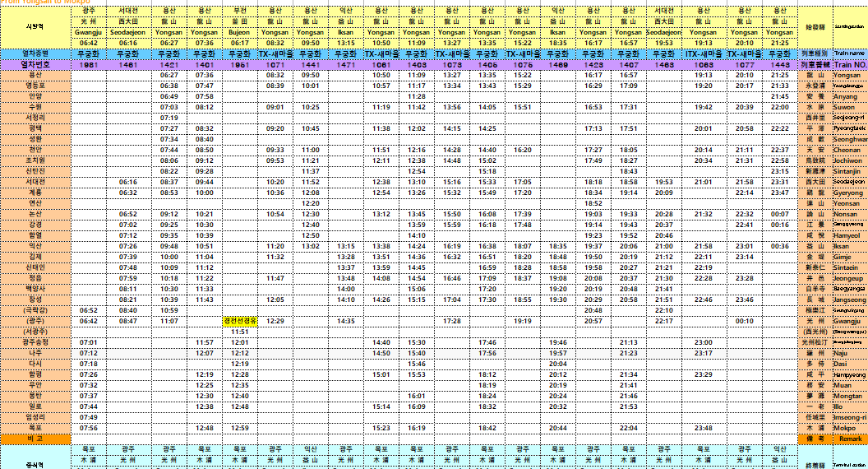Select the 시발역 header cell
Screen dimensions: 868x469
[35, 26]
